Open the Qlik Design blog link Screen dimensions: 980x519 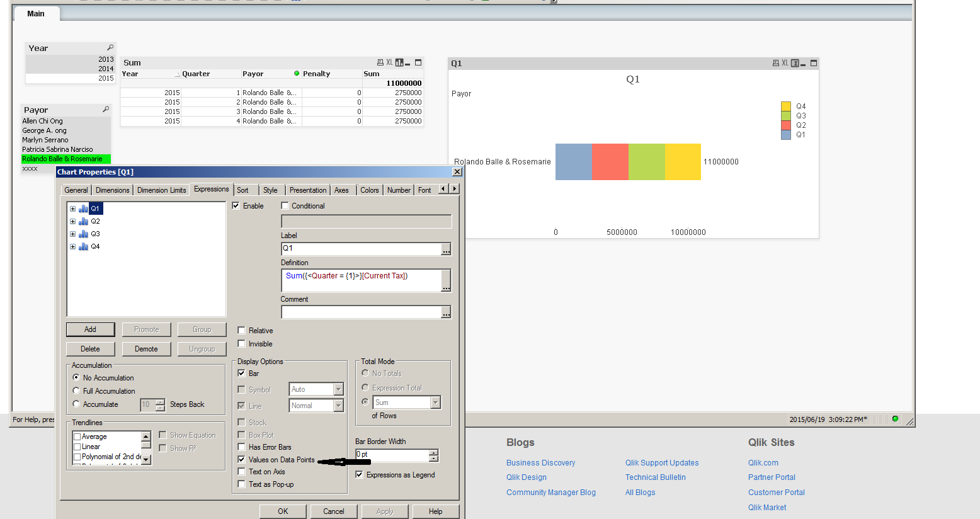[526, 477]
